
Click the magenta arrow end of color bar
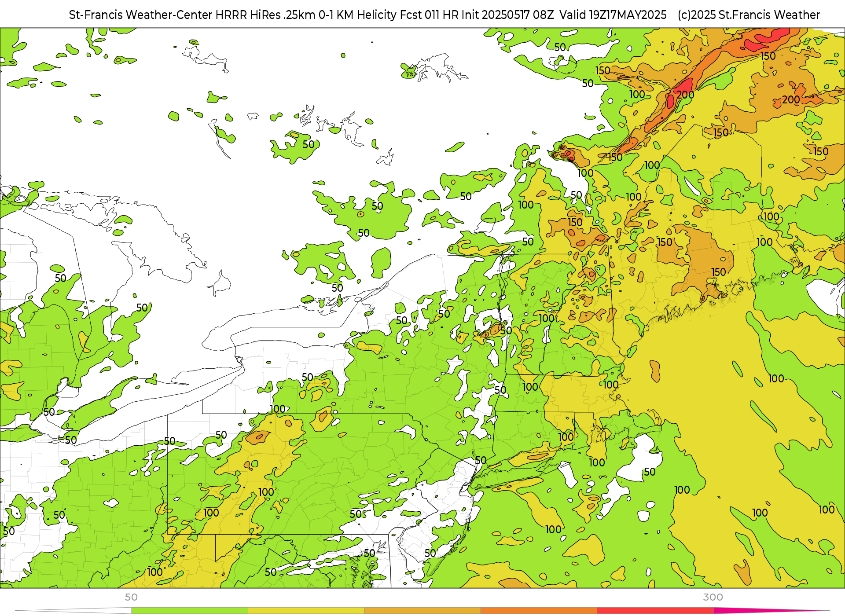point(770,611)
